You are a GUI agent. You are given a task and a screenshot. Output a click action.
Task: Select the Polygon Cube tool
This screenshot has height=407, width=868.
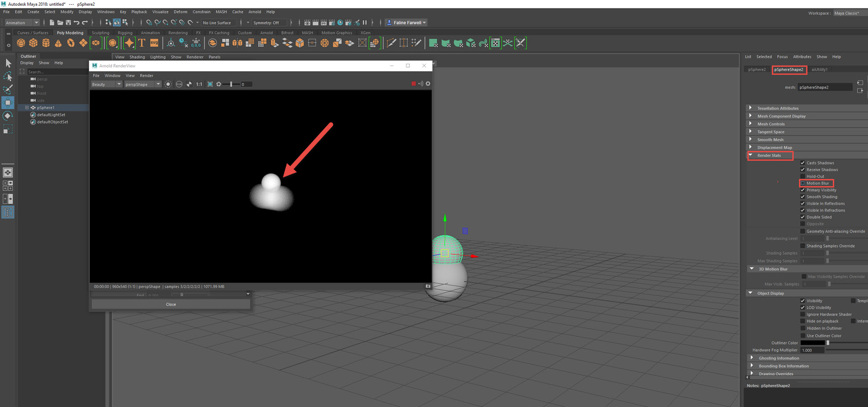33,43
